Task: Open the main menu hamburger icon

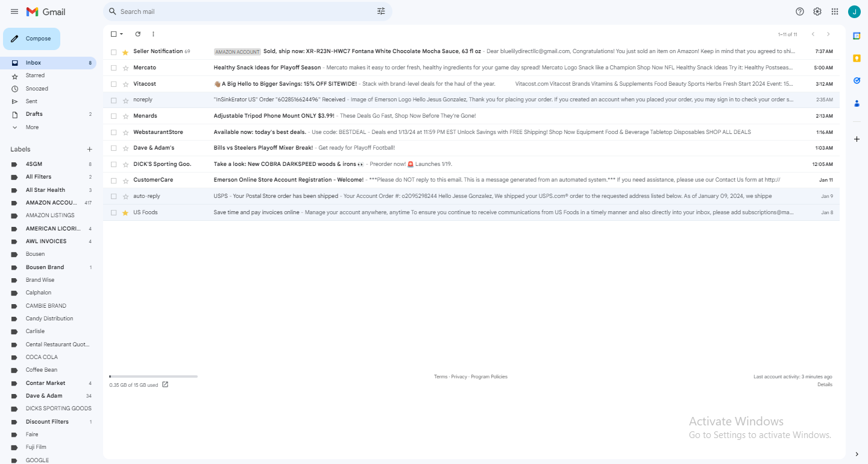Action: coord(14,11)
